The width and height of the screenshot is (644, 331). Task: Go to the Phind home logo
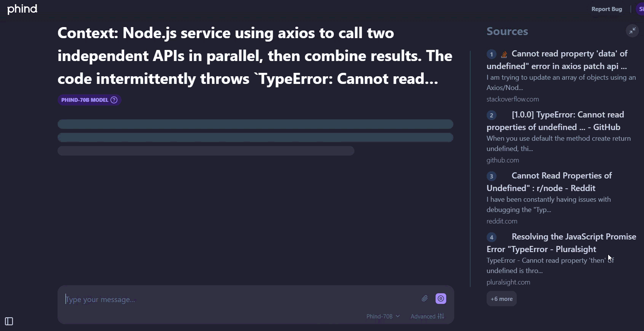point(22,9)
